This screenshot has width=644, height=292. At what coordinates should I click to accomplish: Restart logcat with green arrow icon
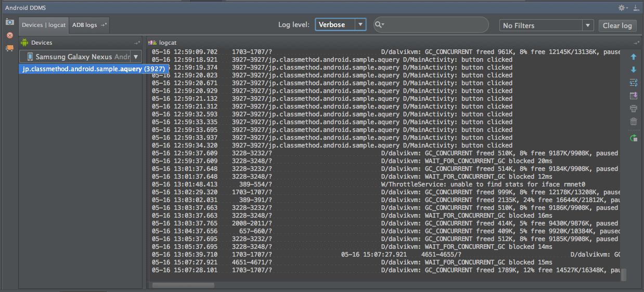633,138
